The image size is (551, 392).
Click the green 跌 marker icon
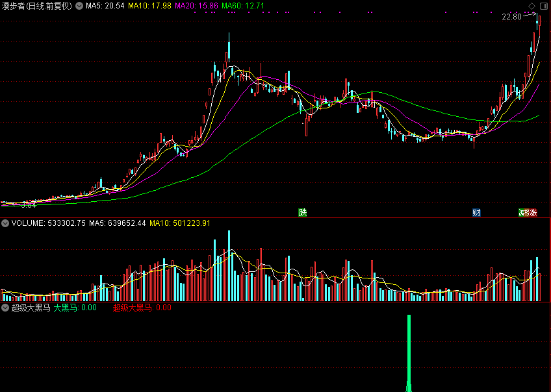302,213
